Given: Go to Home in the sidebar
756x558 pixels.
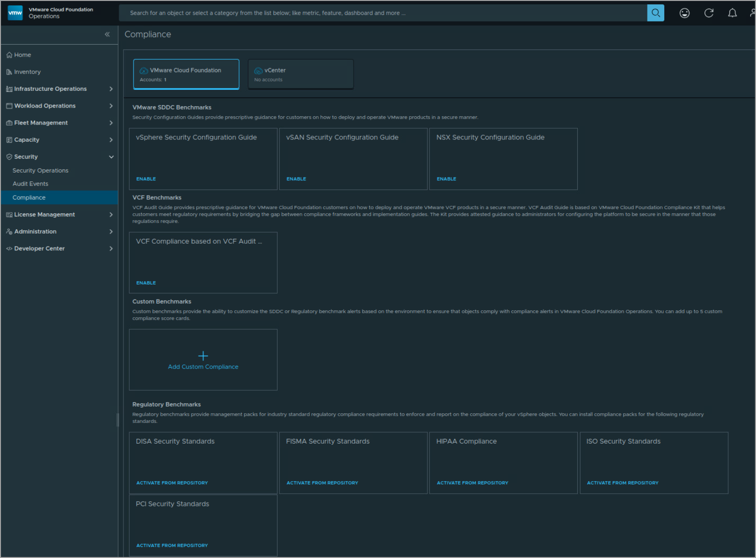Looking at the screenshot, I should [x=23, y=55].
